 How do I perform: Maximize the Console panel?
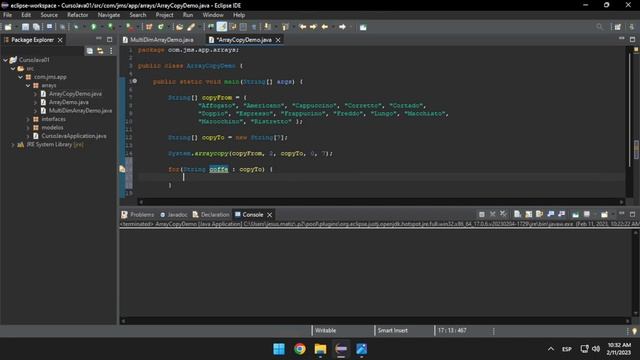[x=632, y=214]
